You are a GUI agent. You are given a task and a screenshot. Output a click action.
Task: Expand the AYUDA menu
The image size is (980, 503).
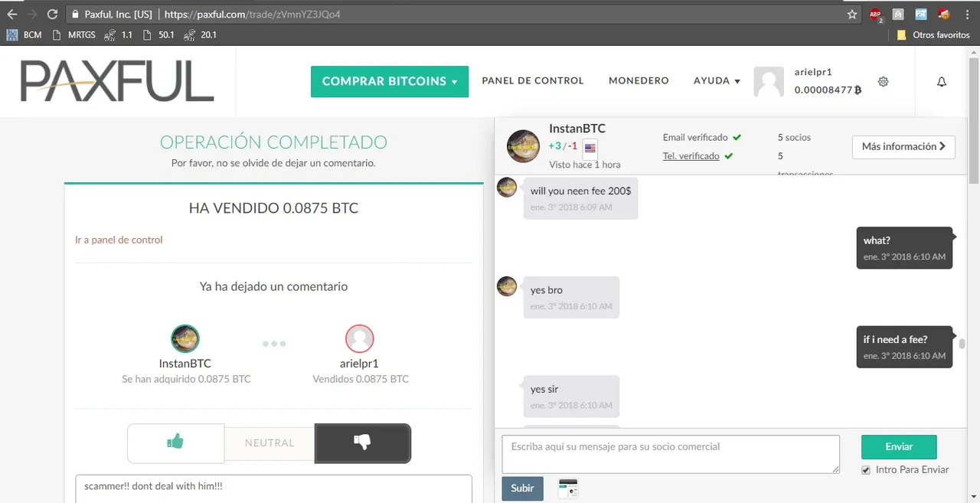(717, 81)
